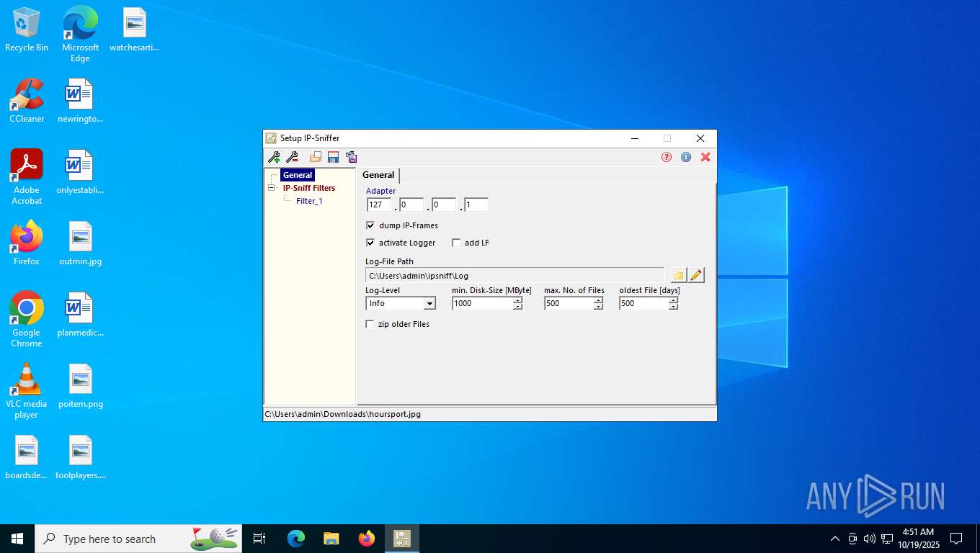This screenshot has height=553, width=980.
Task: Open configuration file via toolbar folder icon
Action: point(316,157)
